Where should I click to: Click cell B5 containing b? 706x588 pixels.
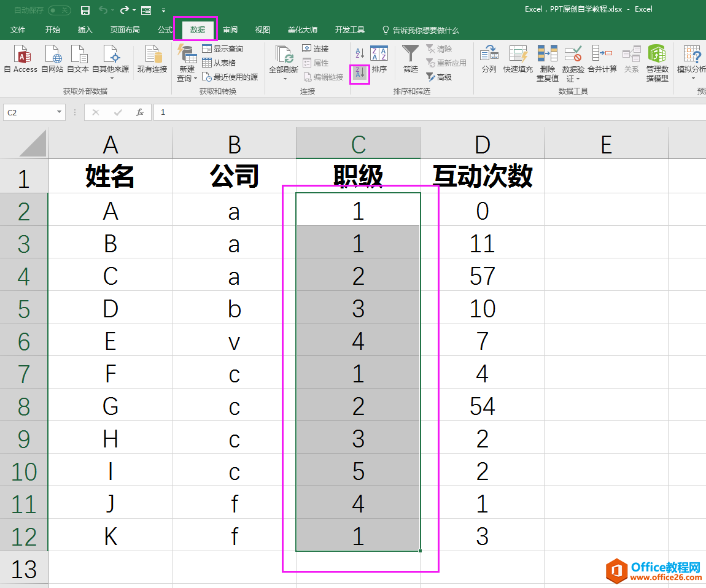[234, 308]
